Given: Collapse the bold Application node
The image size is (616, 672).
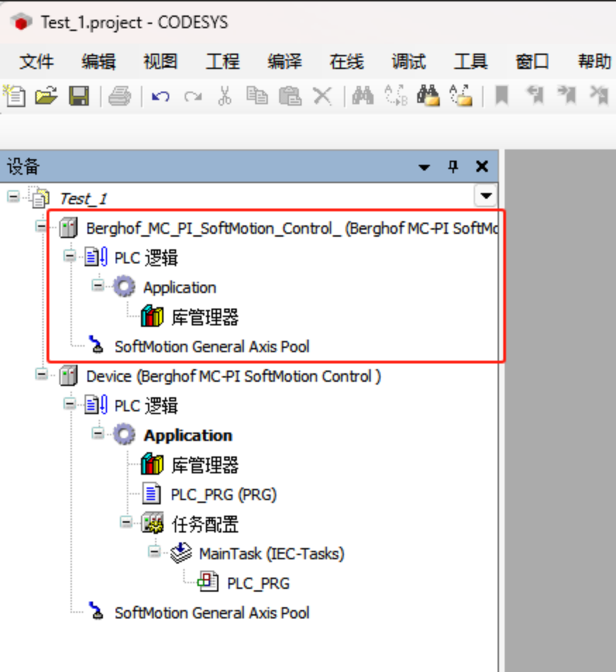Looking at the screenshot, I should [98, 433].
